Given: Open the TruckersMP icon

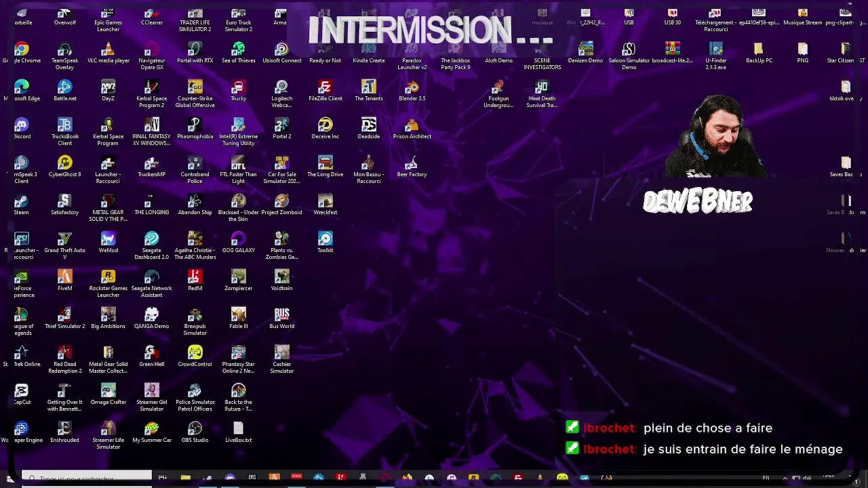Looking at the screenshot, I should click(151, 167).
